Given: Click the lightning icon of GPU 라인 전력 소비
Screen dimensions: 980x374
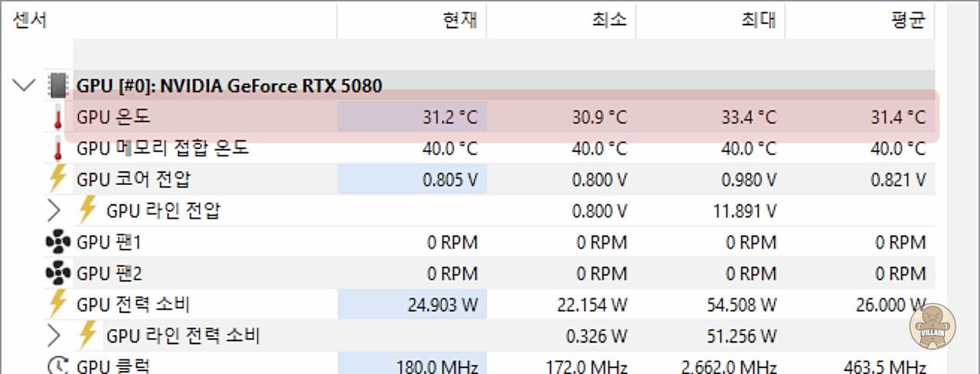Looking at the screenshot, I should pyautogui.click(x=87, y=335).
